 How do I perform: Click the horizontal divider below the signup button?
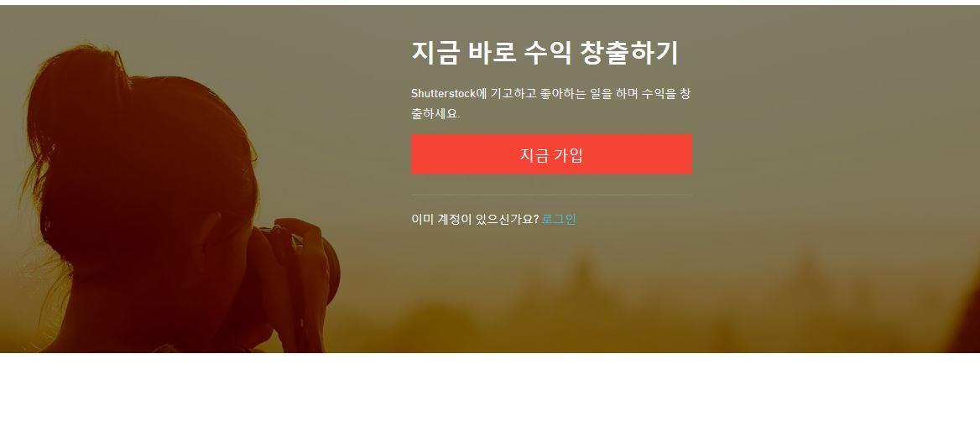[551, 195]
